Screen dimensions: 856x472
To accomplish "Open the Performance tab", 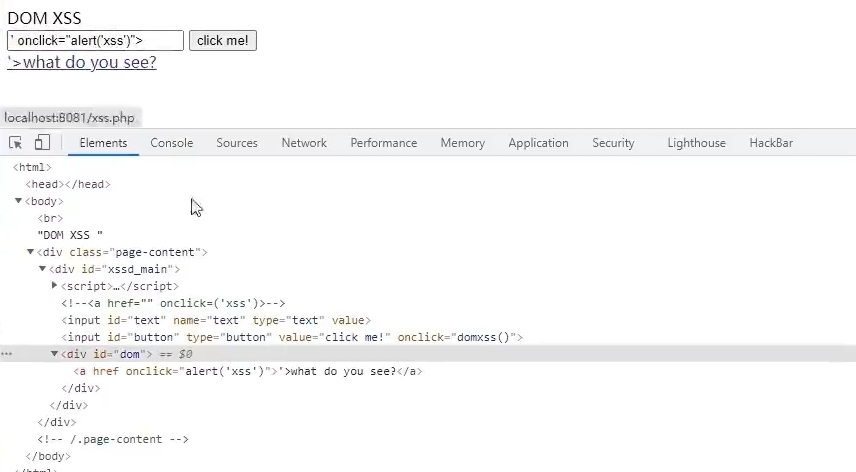I will 384,143.
